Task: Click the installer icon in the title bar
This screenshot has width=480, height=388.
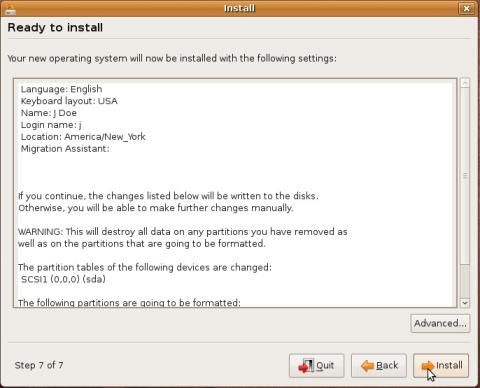Action: (x=8, y=10)
